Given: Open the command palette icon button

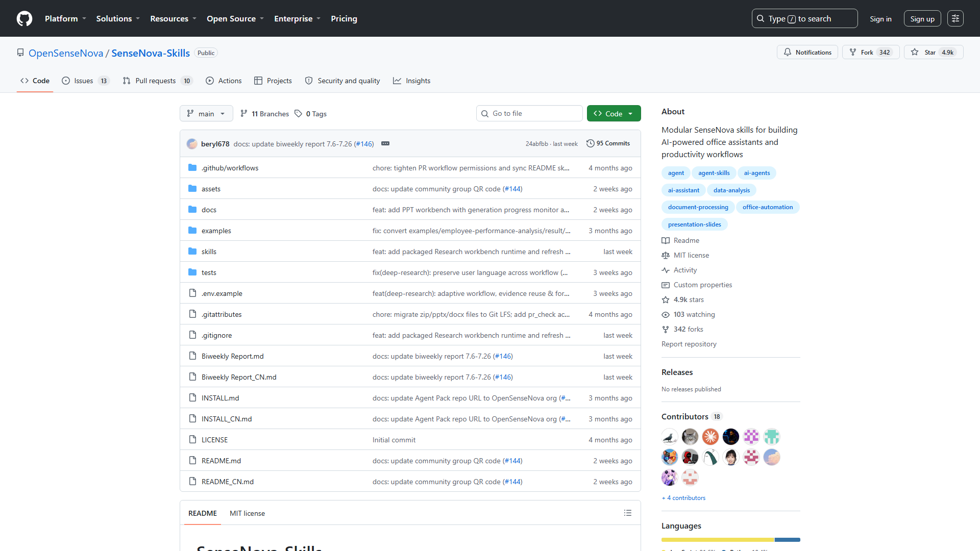Looking at the screenshot, I should point(955,19).
